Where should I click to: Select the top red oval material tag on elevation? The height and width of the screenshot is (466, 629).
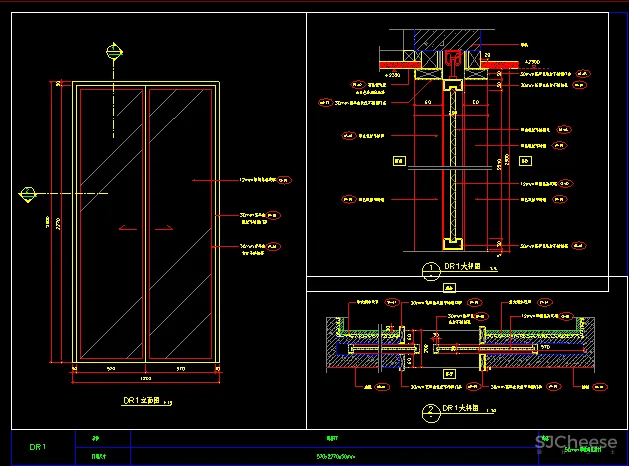[284, 180]
